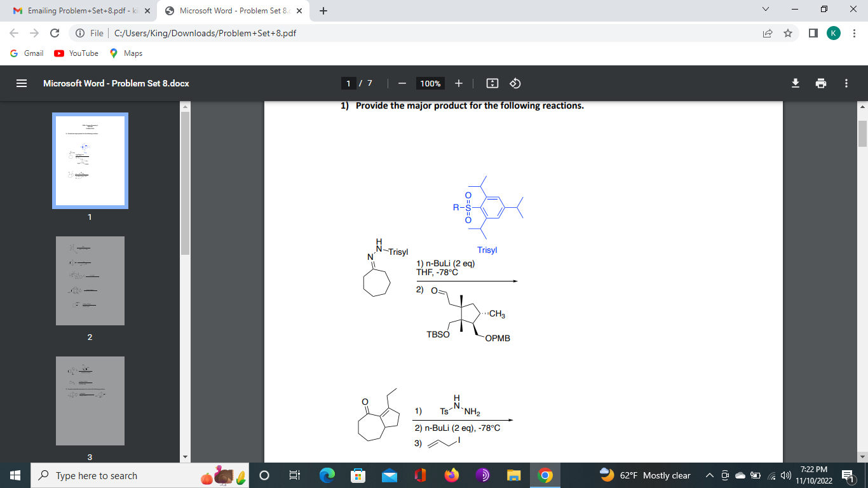Screen dimensions: 868x488
Task: Launch Chrome from the taskbar
Action: (546, 475)
